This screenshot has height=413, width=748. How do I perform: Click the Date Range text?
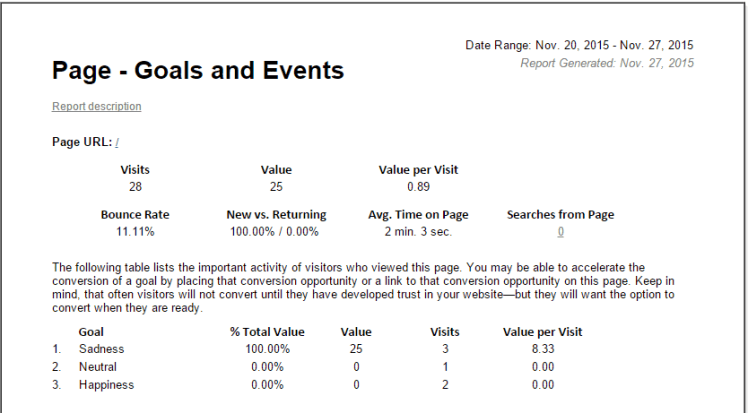click(579, 45)
